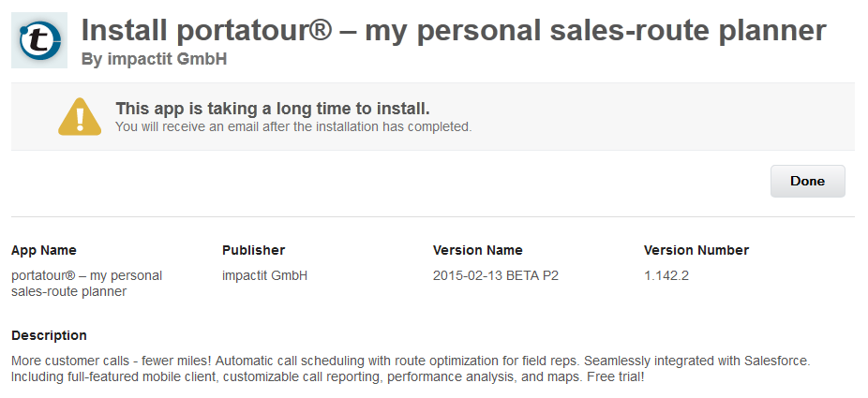Click the Version Name column label
Screen dimensions: 868x398
coord(478,250)
